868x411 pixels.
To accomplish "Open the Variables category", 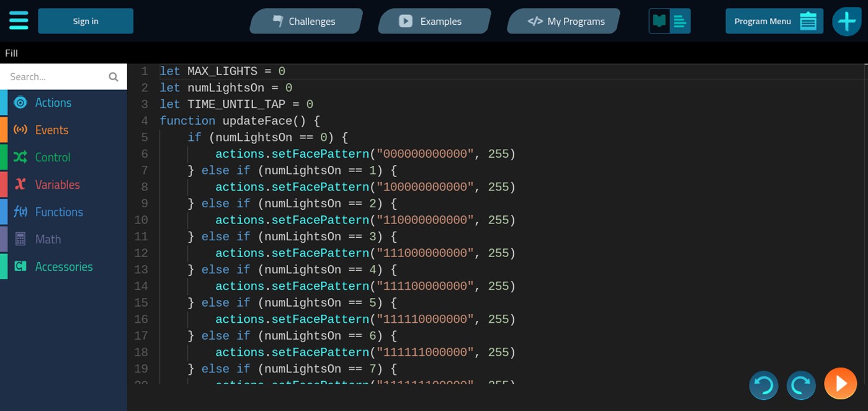I will tap(57, 184).
